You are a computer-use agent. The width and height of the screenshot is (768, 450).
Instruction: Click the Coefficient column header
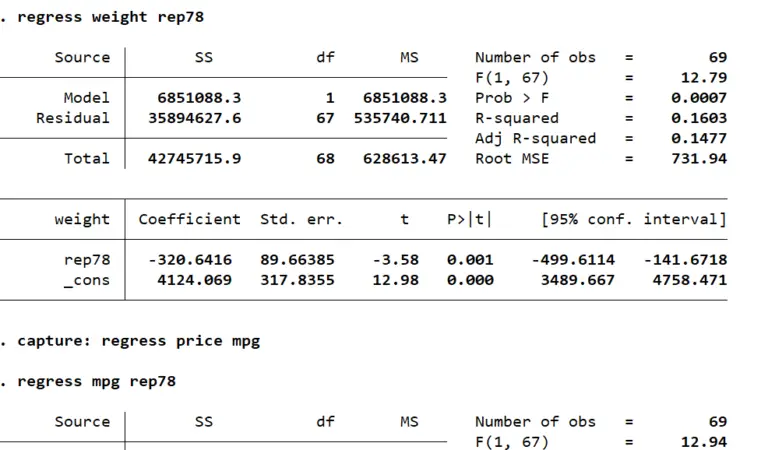pyautogui.click(x=189, y=219)
